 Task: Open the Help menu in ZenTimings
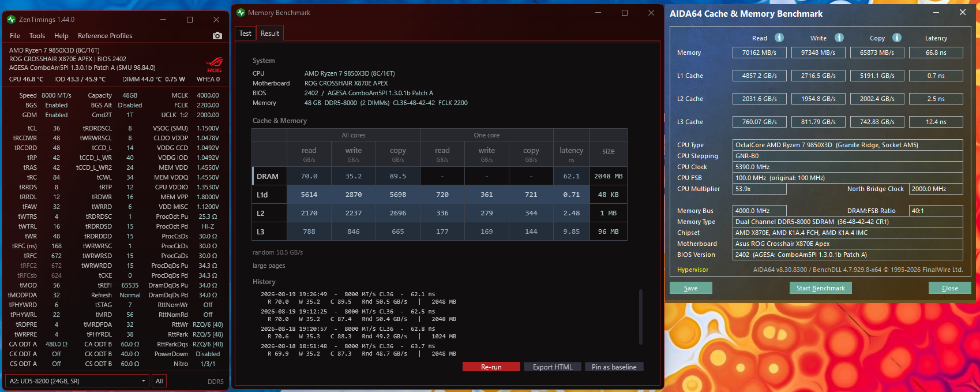pyautogui.click(x=61, y=36)
